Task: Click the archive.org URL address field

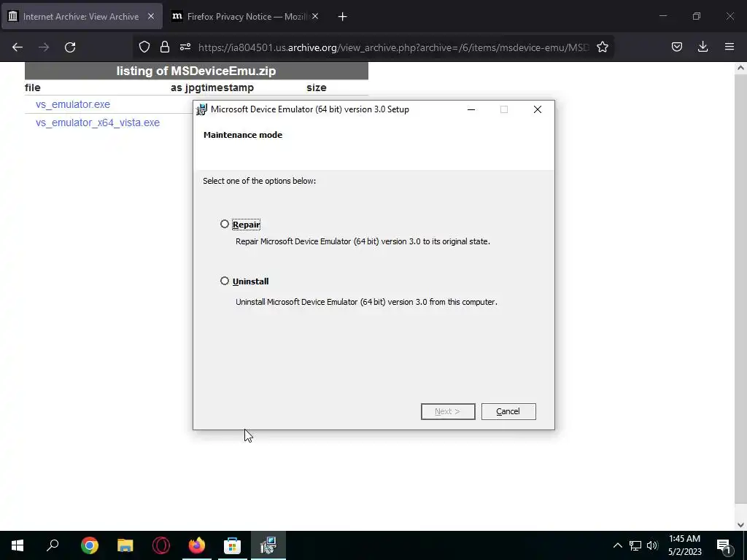Action: click(393, 47)
